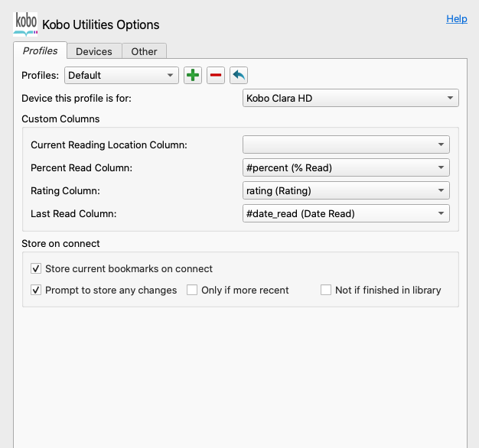Open the Rating Column dropdown
This screenshot has width=479, height=448.
point(346,190)
